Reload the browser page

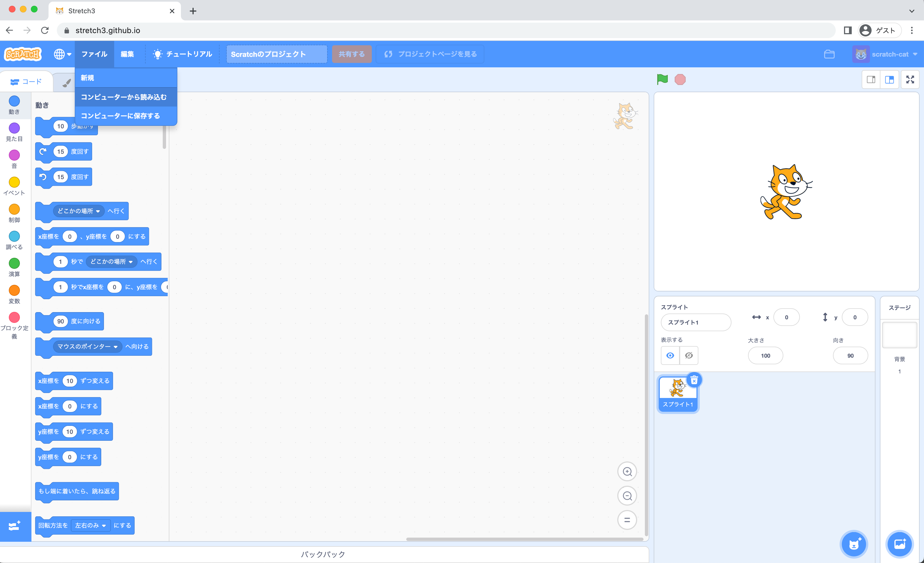click(x=45, y=30)
